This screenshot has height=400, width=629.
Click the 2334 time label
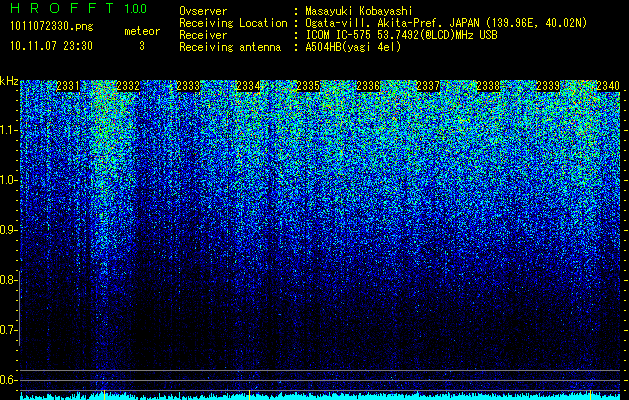pyautogui.click(x=248, y=86)
